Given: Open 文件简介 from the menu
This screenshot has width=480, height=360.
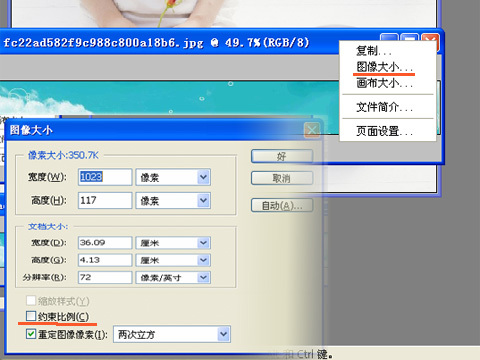Looking at the screenshot, I should [384, 107].
